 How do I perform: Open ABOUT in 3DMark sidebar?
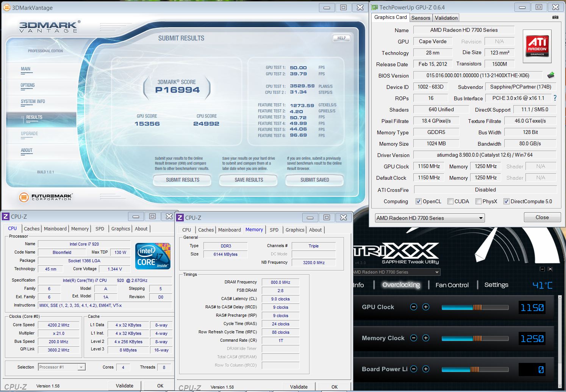coord(27,150)
